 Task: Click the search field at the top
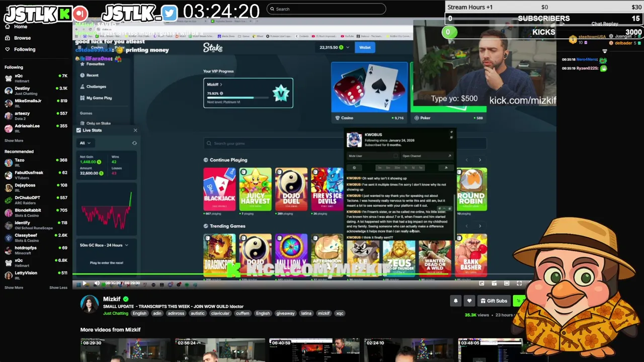(326, 9)
